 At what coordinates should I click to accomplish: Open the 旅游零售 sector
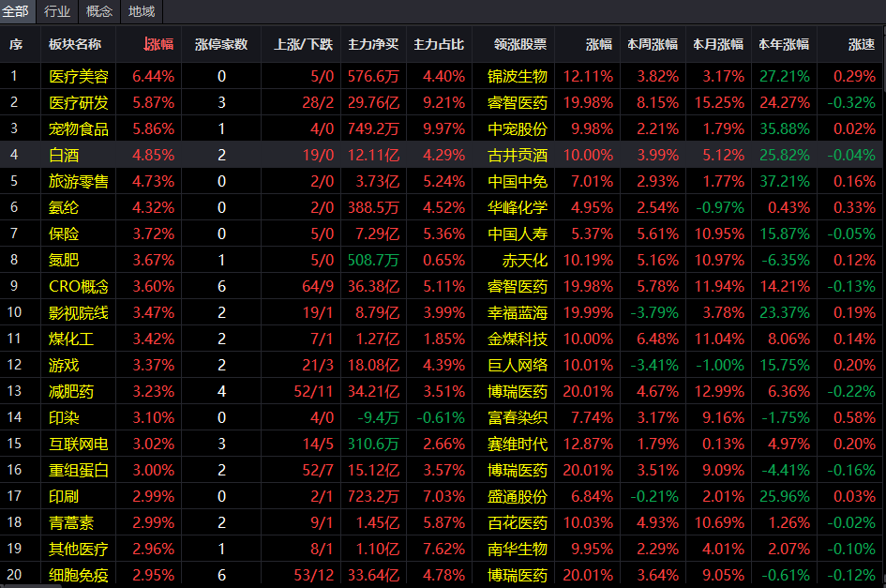click(x=79, y=182)
